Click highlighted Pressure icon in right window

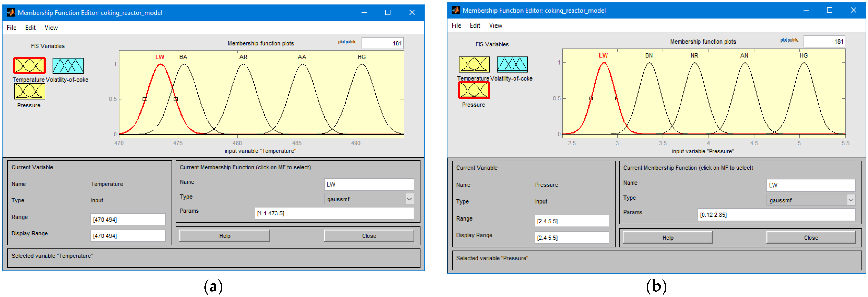coord(474,90)
